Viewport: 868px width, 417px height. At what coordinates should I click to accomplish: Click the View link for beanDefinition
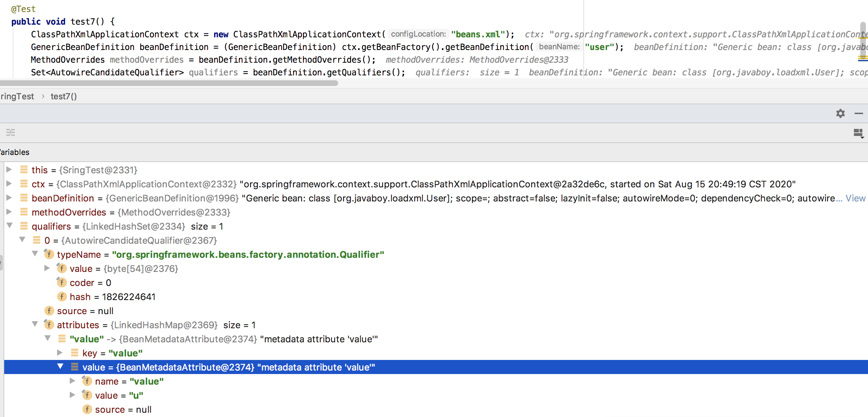pos(855,198)
